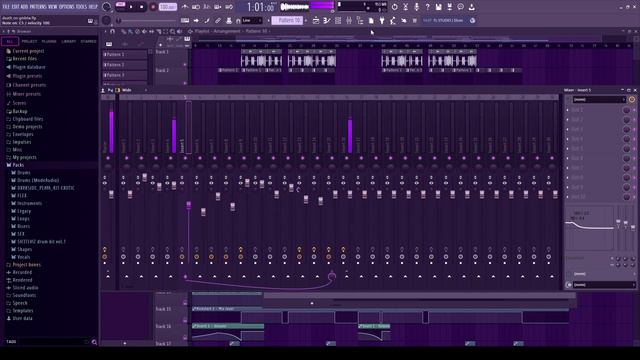Click Track 16 label in Playlist
640x360 pixels.
[163, 326]
